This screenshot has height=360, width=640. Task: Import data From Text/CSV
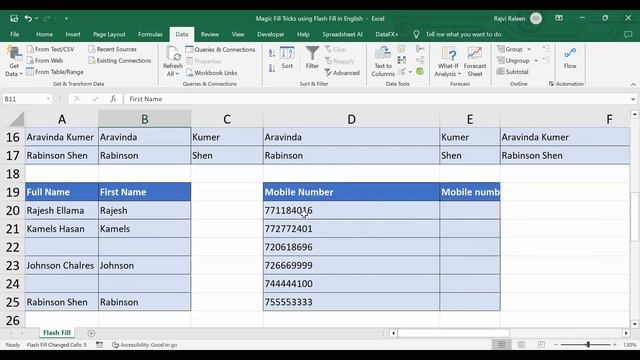click(x=51, y=49)
